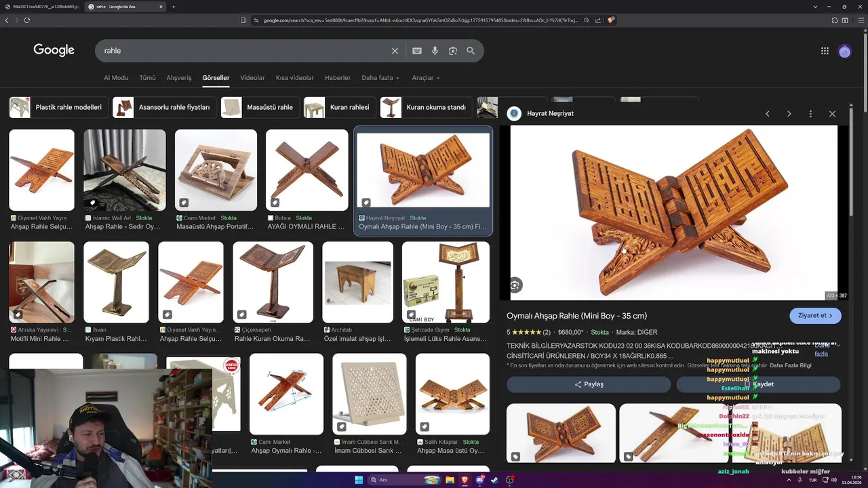Search inside image with Lens icon
The height and width of the screenshot is (488, 868).
pyautogui.click(x=515, y=285)
